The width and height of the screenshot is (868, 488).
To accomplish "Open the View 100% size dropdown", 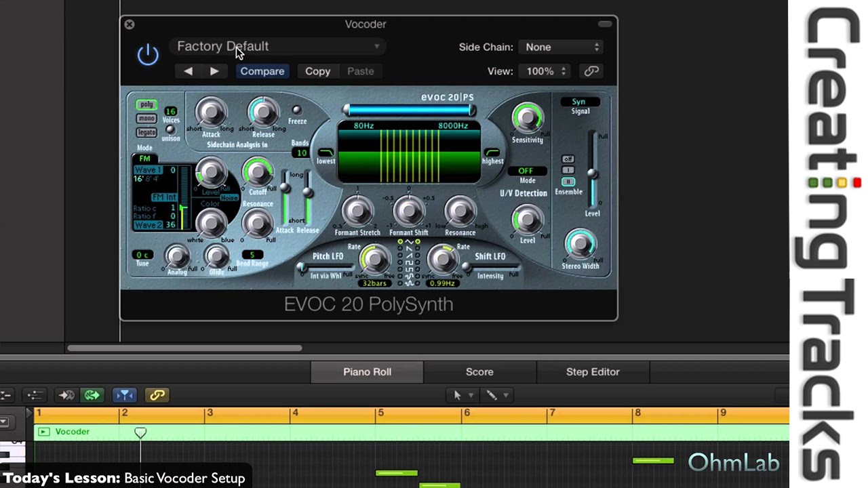I will (545, 71).
